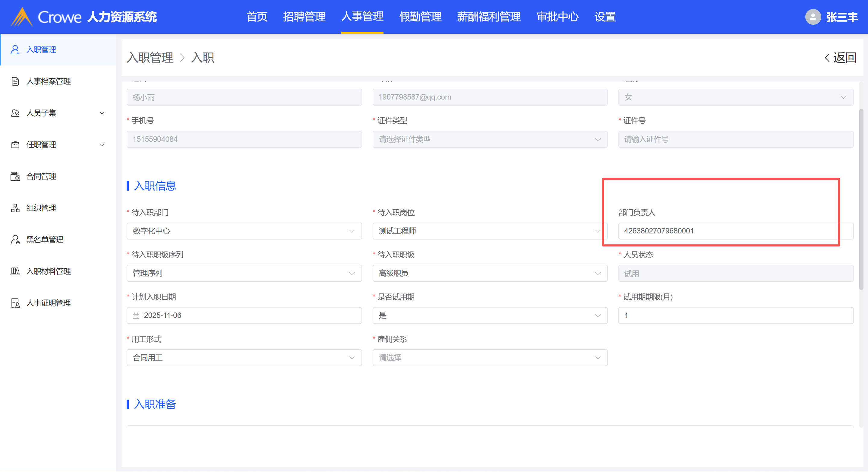Click the 合同管理 sidebar icon
This screenshot has width=868, height=472.
pyautogui.click(x=15, y=176)
